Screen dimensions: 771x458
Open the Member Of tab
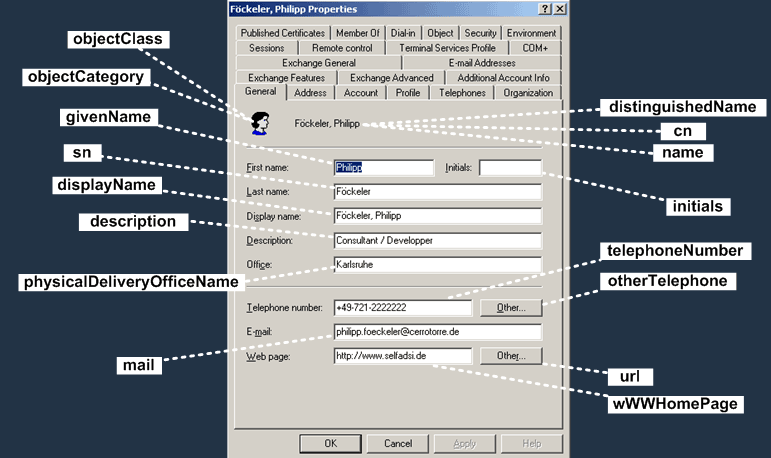(358, 33)
